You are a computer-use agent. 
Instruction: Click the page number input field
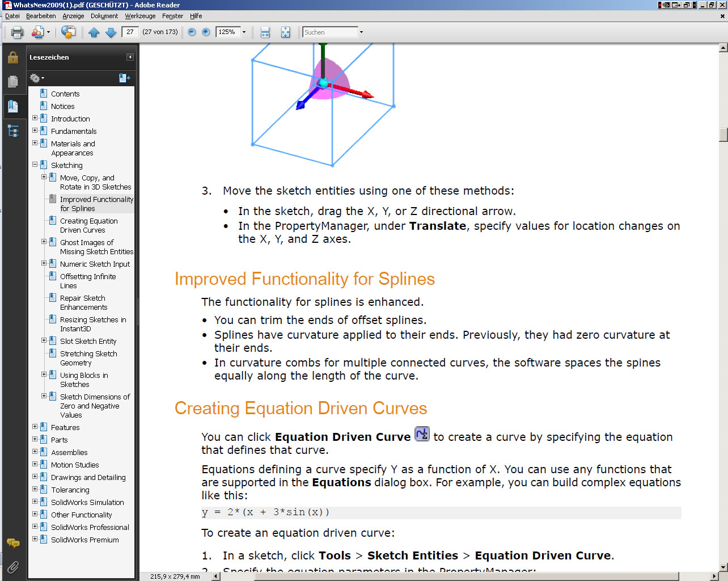(130, 32)
